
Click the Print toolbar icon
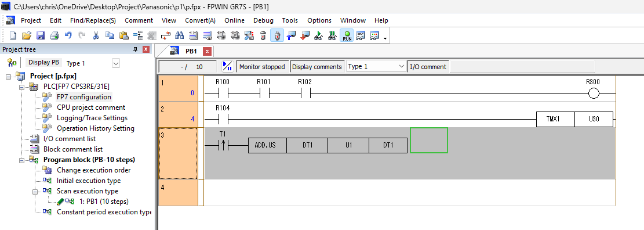[54, 36]
